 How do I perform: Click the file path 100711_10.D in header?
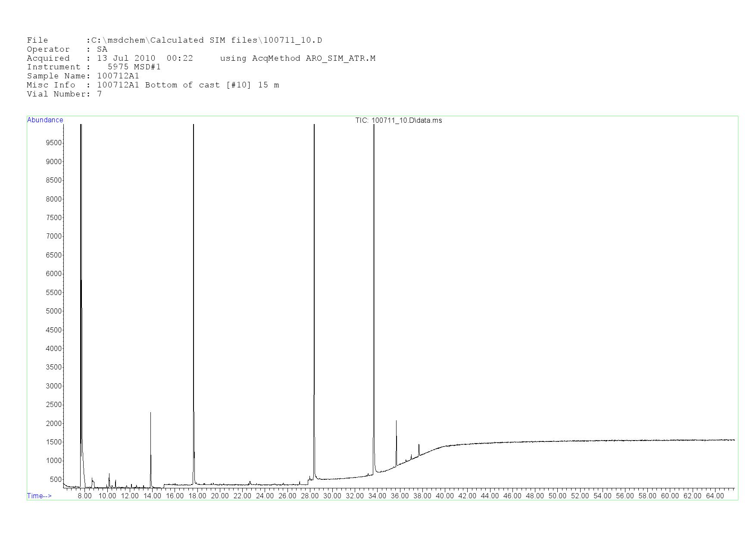[293, 40]
